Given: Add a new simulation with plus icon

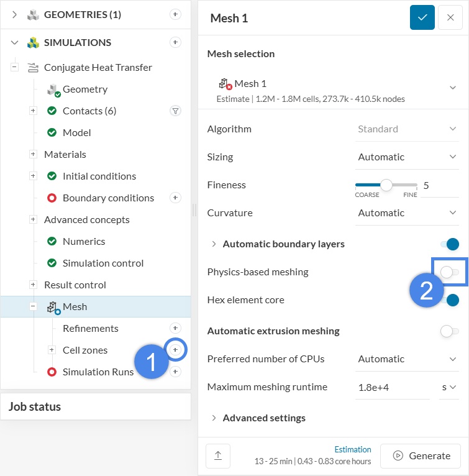Looking at the screenshot, I should click(175, 42).
